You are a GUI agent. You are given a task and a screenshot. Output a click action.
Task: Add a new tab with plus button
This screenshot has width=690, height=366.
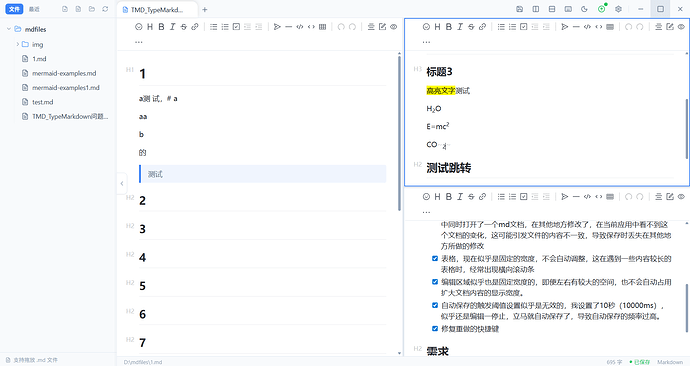pos(205,9)
